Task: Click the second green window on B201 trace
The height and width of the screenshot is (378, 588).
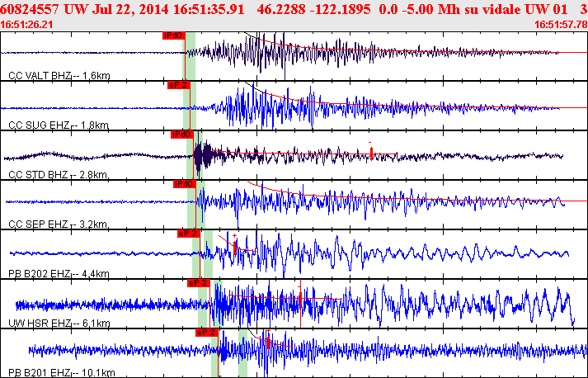Action: coord(243,353)
